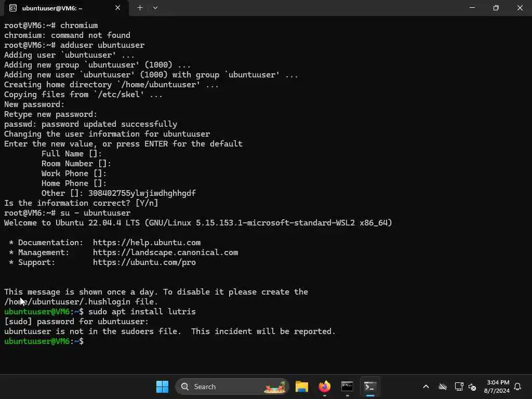Click the muted volume tray icon

(x=472, y=387)
